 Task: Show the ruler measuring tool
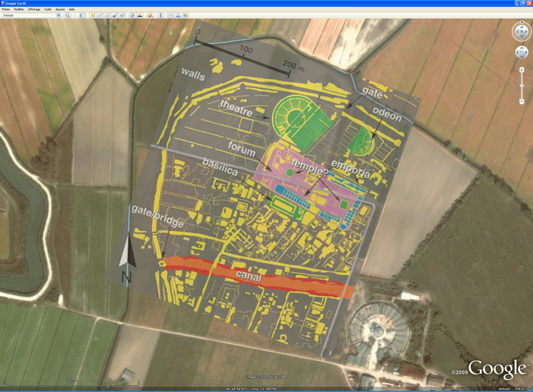click(161, 15)
